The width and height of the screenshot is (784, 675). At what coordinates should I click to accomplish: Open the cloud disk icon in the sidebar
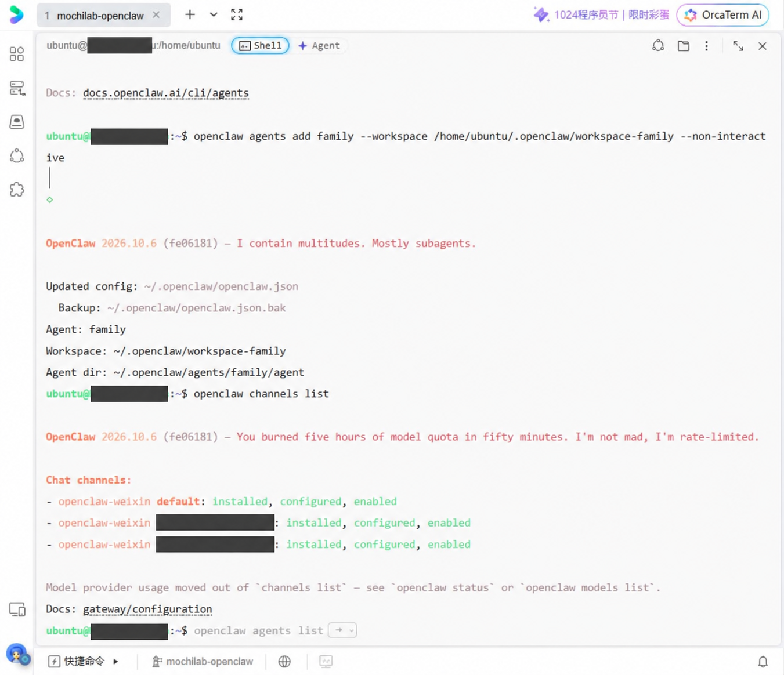click(x=17, y=122)
